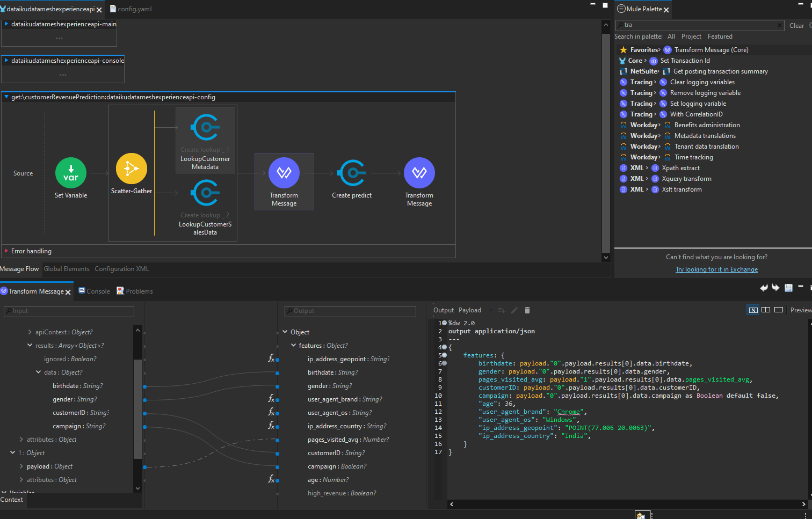The image size is (812, 519).
Task: Select the Message Flow tab
Action: pos(19,269)
